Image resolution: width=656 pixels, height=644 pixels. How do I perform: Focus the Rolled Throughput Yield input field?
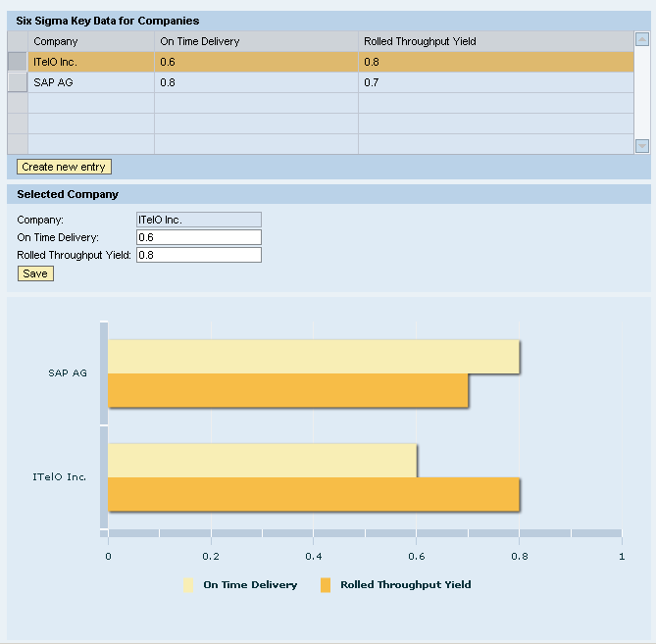[x=199, y=255]
